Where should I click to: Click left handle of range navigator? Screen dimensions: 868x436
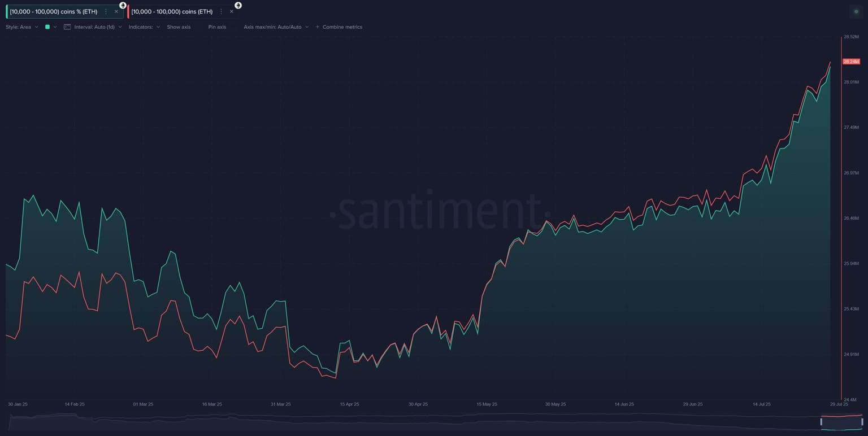tap(822, 422)
